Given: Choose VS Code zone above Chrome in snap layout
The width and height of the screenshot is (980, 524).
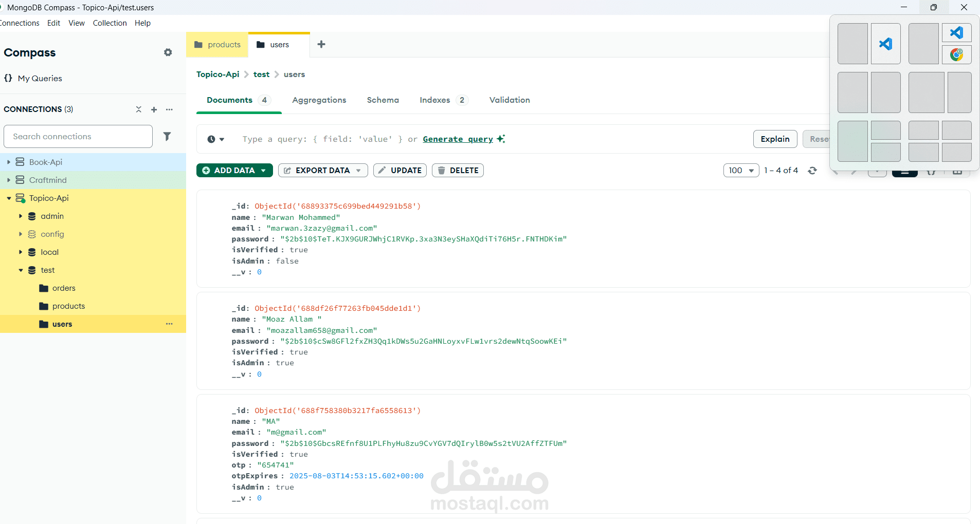Looking at the screenshot, I should pyautogui.click(x=957, y=33).
